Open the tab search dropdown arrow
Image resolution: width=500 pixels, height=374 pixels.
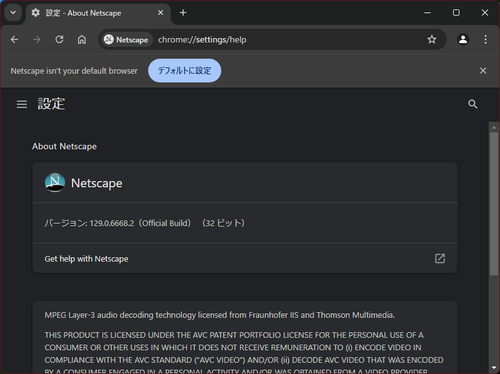pos(13,13)
